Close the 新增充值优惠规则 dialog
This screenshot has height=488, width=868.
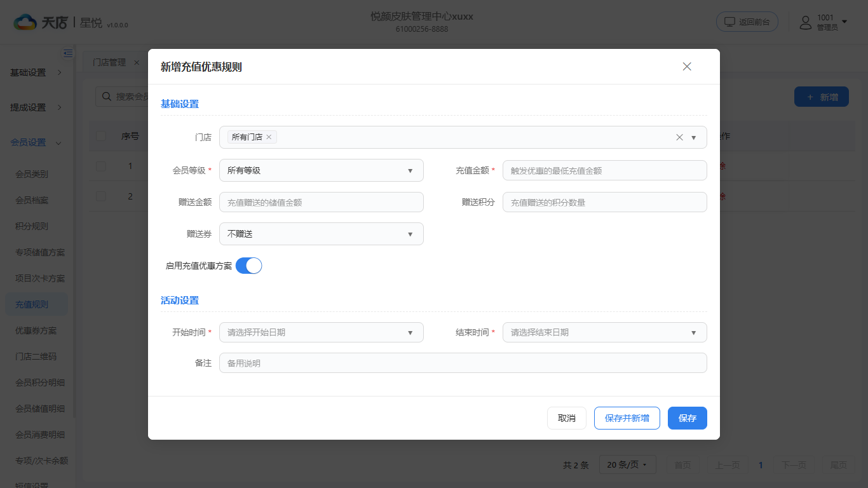point(686,67)
